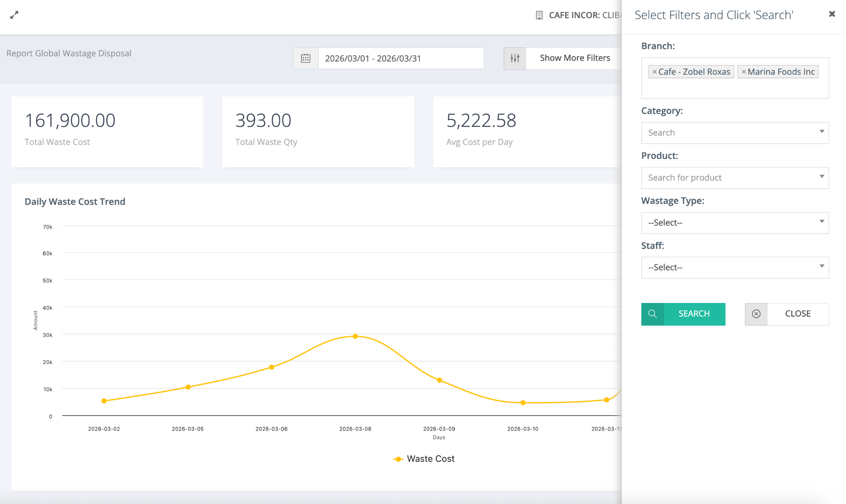Expand the Product search dropdown

[x=734, y=177]
